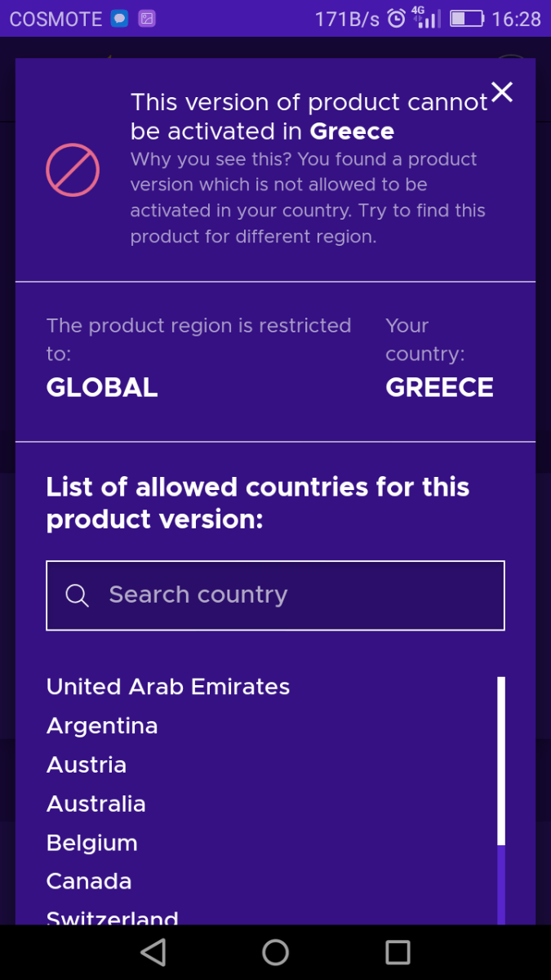This screenshot has height=980, width=551.
Task: Tap the red prohibited circle icon
Action: click(x=73, y=170)
